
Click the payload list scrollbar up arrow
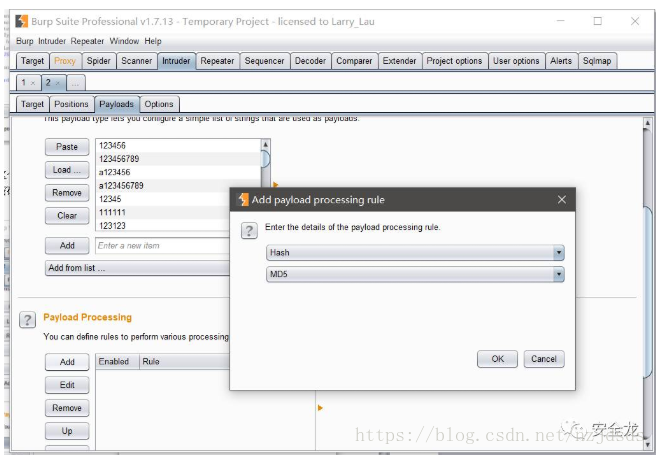[265, 144]
